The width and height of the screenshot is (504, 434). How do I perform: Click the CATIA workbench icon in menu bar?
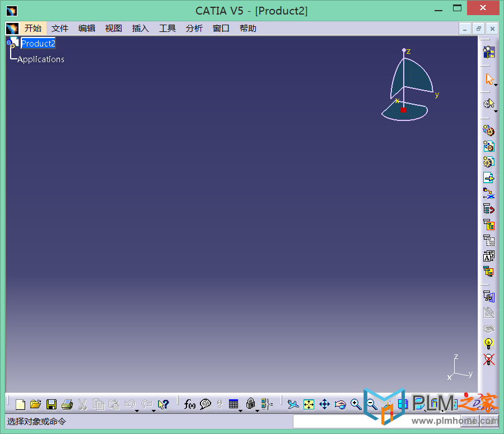coord(12,29)
